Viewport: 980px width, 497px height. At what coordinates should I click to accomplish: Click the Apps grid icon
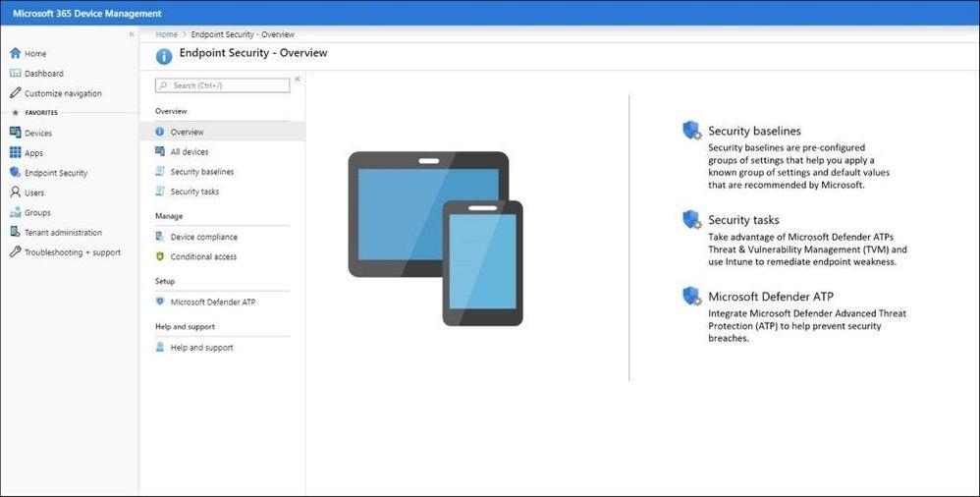[x=16, y=152]
